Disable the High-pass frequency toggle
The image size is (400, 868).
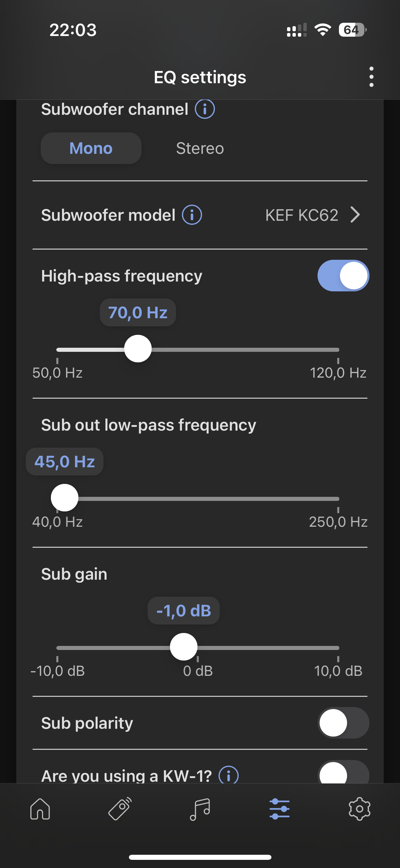click(x=343, y=276)
